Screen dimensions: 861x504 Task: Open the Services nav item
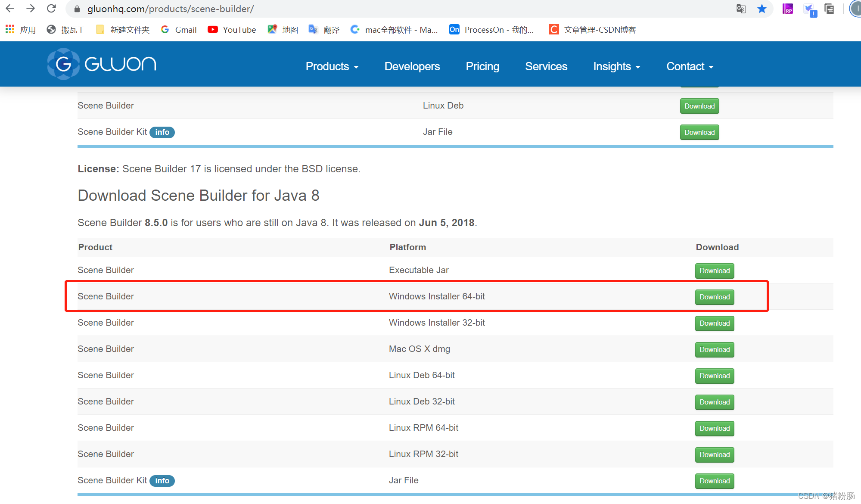(546, 66)
